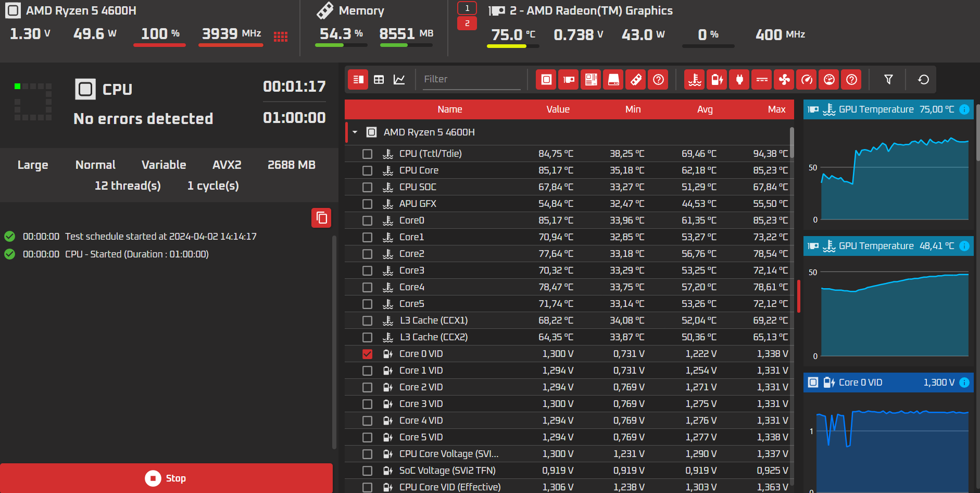This screenshot has height=493, width=980.
Task: Toggle the memory stick device filter icon
Action: coord(636,79)
